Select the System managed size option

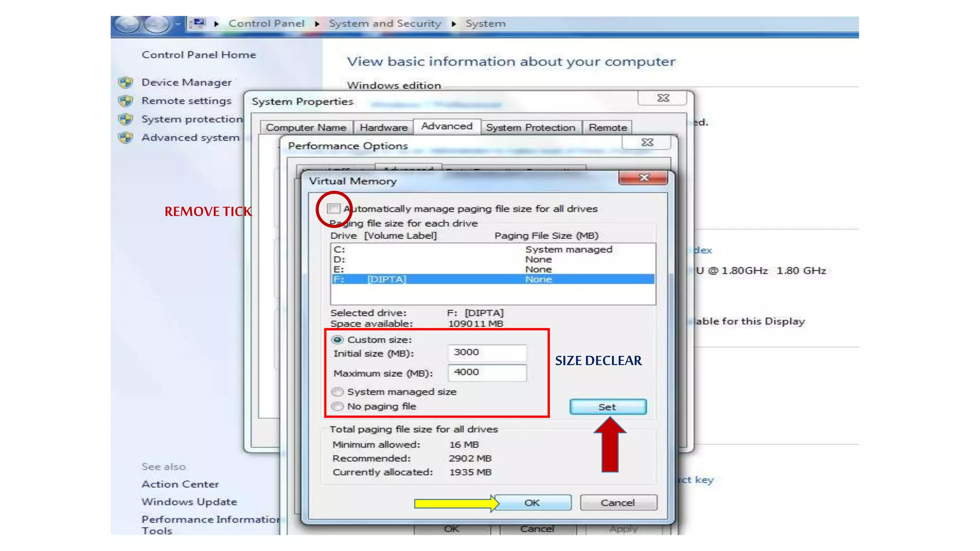tap(337, 392)
